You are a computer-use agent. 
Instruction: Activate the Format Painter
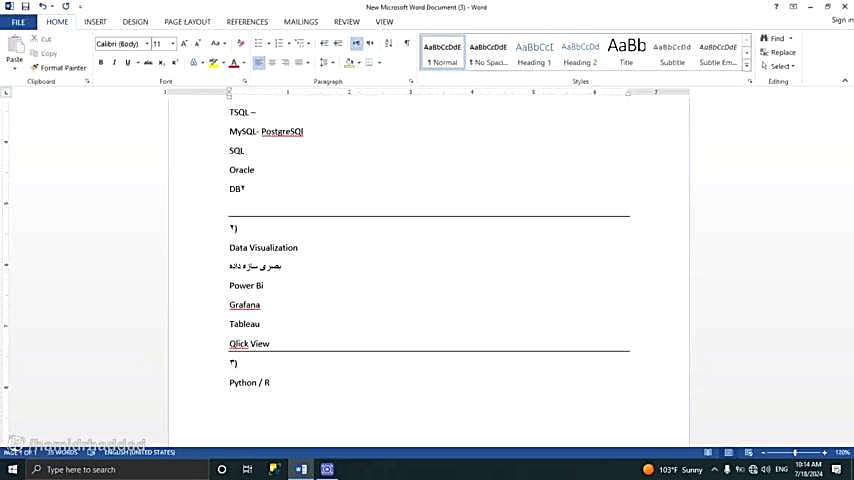click(x=59, y=68)
